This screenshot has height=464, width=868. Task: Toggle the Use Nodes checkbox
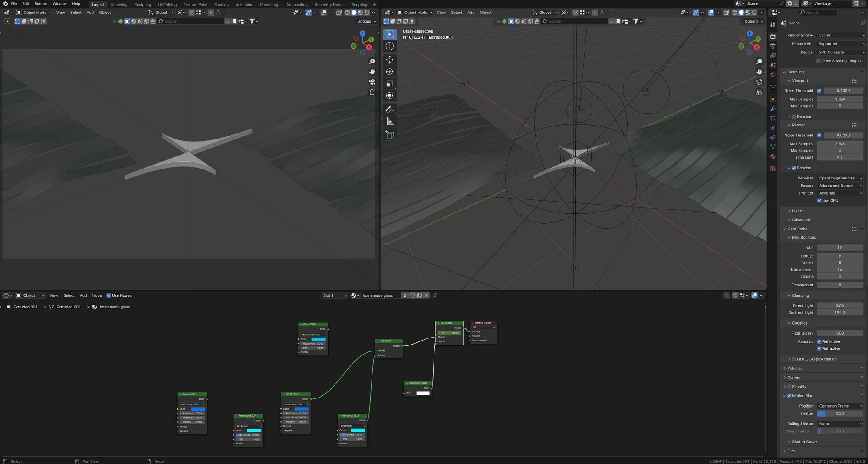108,295
